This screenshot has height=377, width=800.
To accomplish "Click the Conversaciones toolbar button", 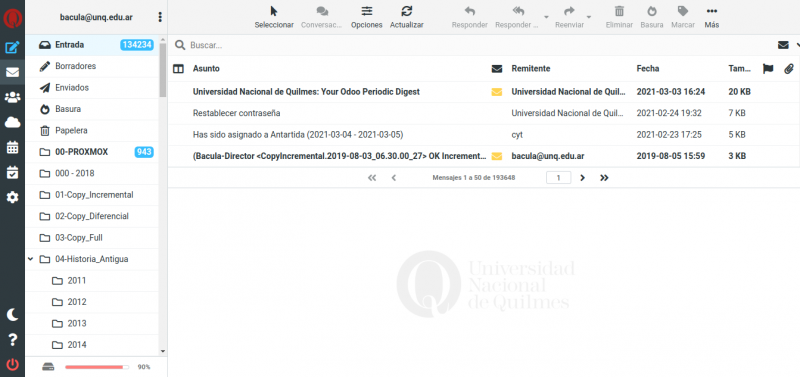I will point(321,17).
